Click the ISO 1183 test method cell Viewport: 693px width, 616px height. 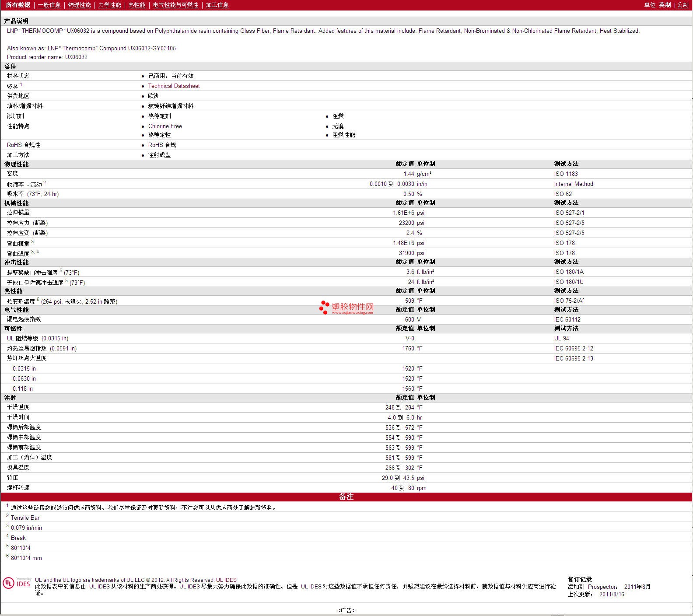pyautogui.click(x=566, y=174)
